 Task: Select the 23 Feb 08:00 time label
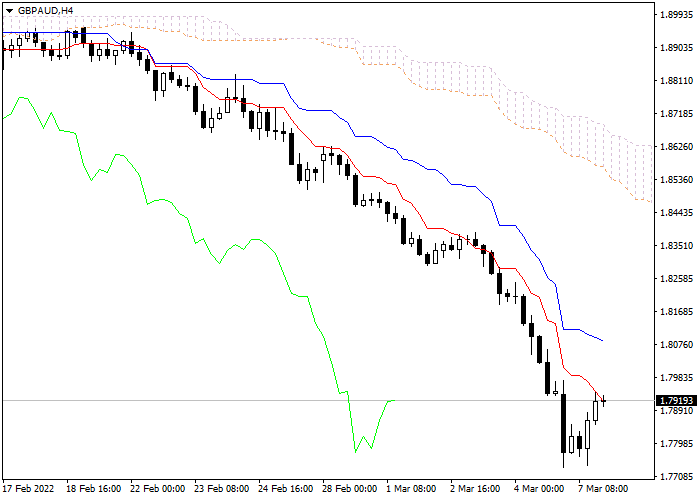click(x=222, y=489)
